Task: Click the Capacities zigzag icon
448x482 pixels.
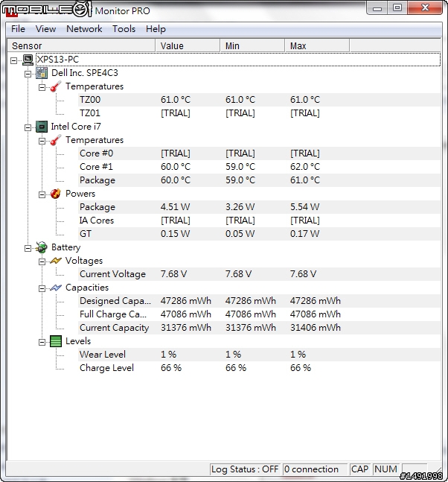Action: (x=56, y=288)
